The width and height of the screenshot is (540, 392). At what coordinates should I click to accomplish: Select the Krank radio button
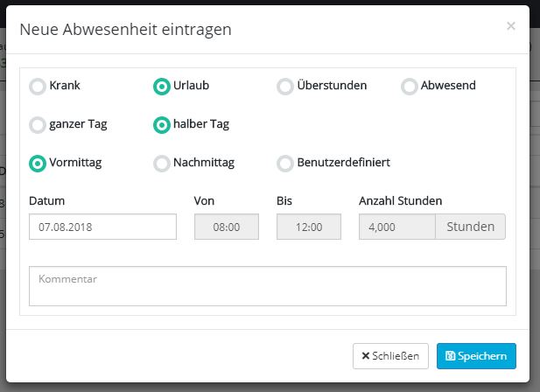[x=38, y=87]
